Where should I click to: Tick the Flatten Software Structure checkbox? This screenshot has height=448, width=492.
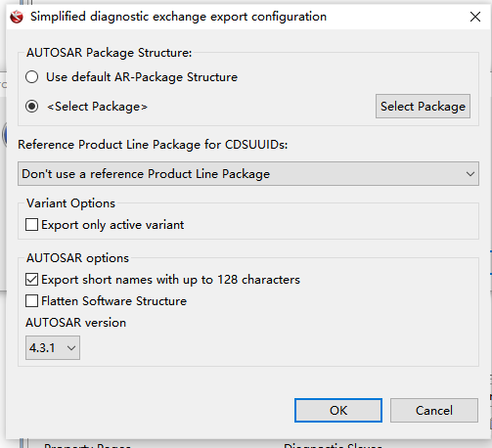tap(31, 301)
